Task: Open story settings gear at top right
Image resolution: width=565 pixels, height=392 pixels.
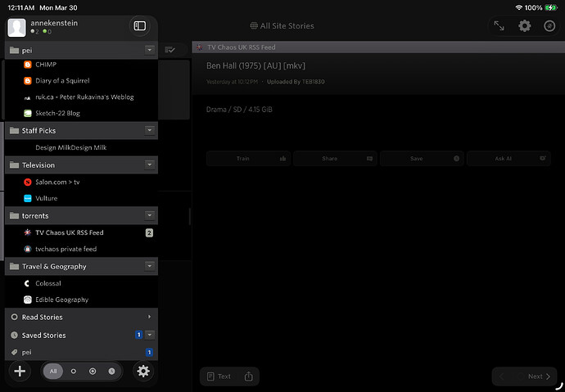Action: (525, 26)
